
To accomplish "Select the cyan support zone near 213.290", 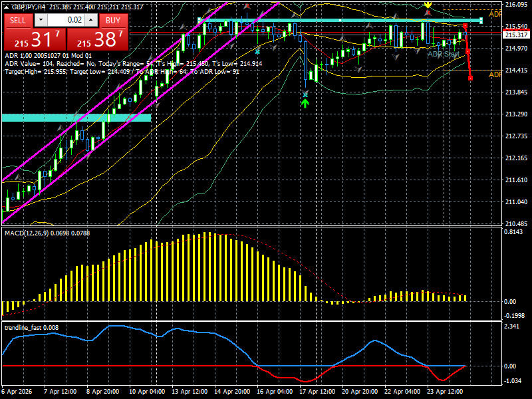I will 76,118.
